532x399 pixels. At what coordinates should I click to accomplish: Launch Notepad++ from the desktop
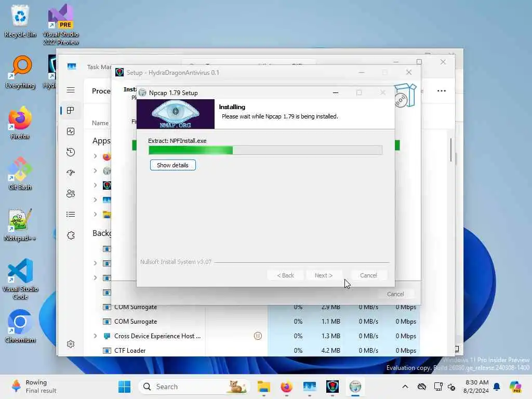pos(20,224)
